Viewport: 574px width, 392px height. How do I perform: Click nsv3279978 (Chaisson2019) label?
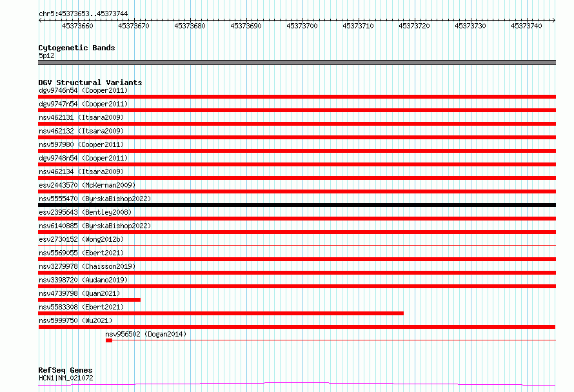pos(87,266)
